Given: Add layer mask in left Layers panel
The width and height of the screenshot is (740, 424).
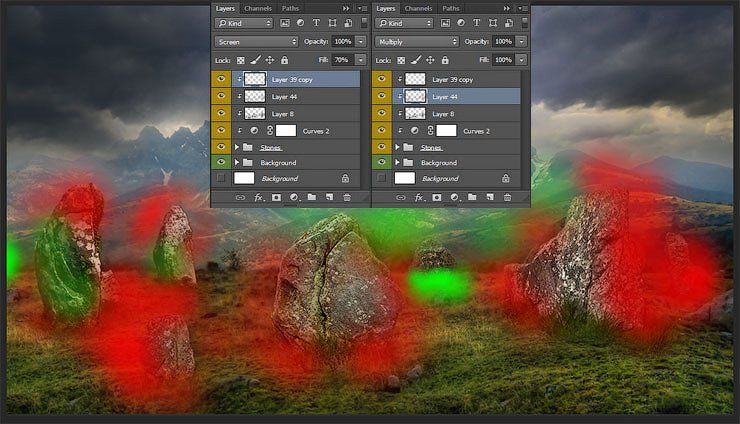Looking at the screenshot, I should coord(277,197).
